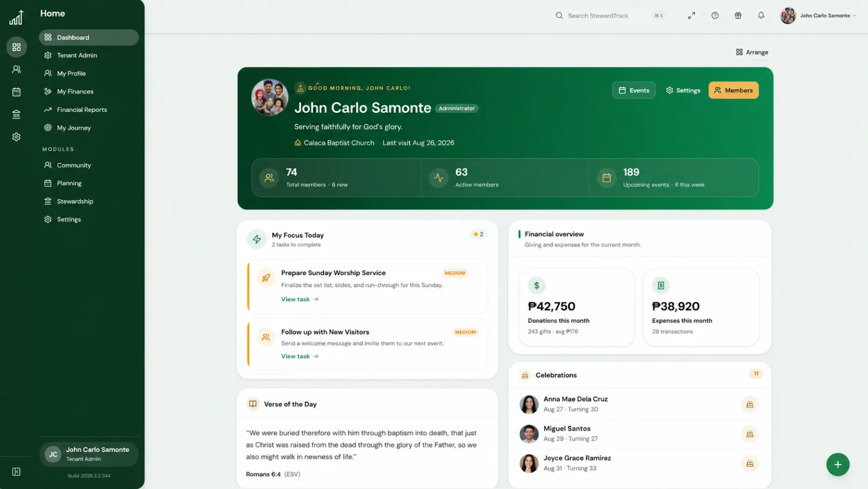The image size is (868, 489).
Task: Open help question mark icon
Action: point(715,16)
